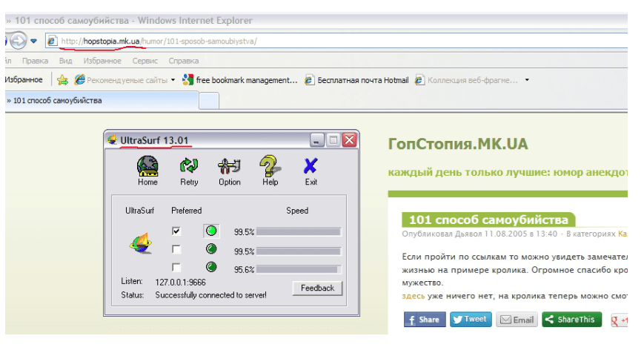Uncheck the first Preferred server checkbox
644x356 pixels.
tap(176, 231)
